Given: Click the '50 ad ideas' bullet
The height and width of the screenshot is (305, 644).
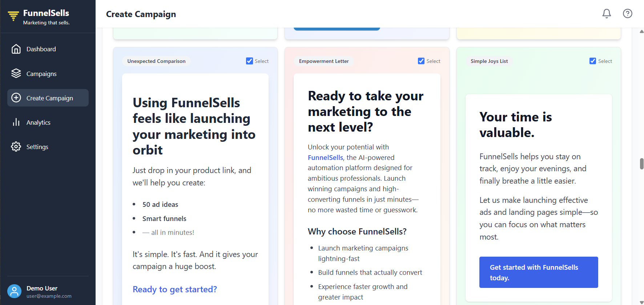Looking at the screenshot, I should tap(160, 204).
